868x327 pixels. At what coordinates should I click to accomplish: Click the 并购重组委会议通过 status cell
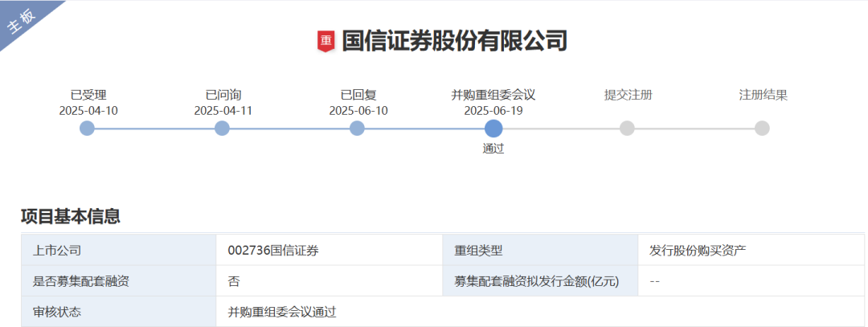pos(540,312)
